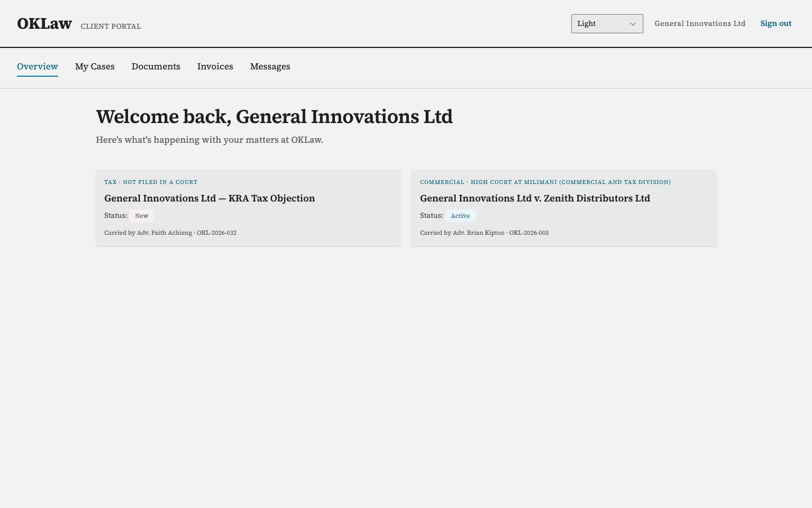Screen dimensions: 812x508
Task: Click the General Innovations Ltd account name in header
Action: click(700, 24)
